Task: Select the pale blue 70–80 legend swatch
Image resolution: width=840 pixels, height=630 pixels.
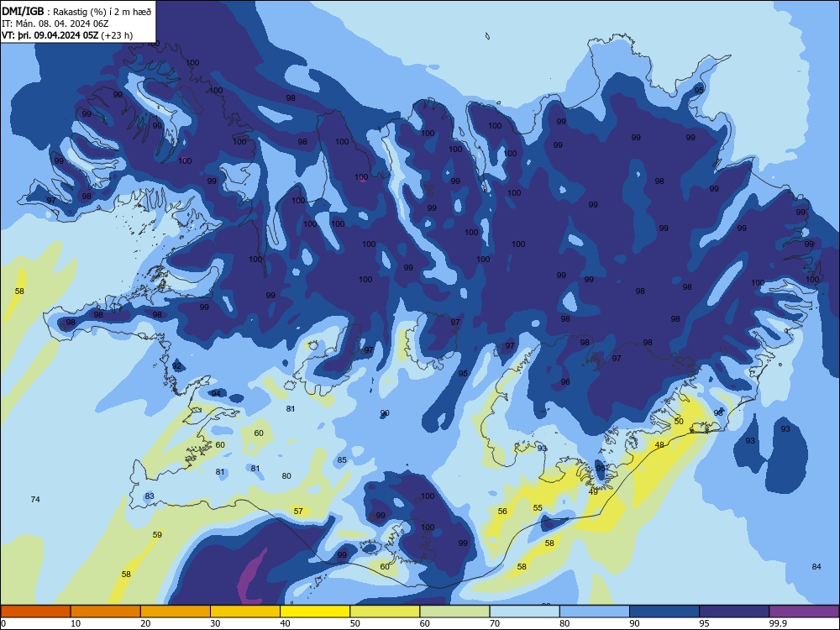Action: pyautogui.click(x=524, y=612)
